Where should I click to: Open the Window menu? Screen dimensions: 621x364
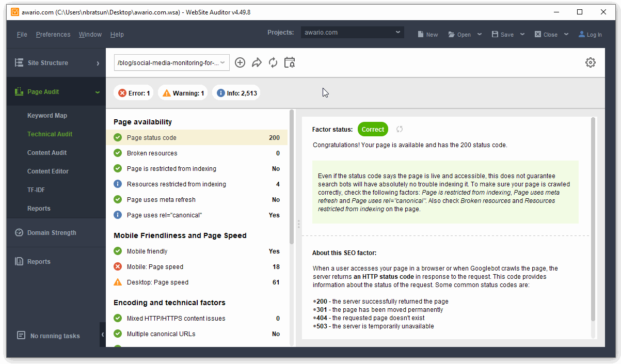90,35
